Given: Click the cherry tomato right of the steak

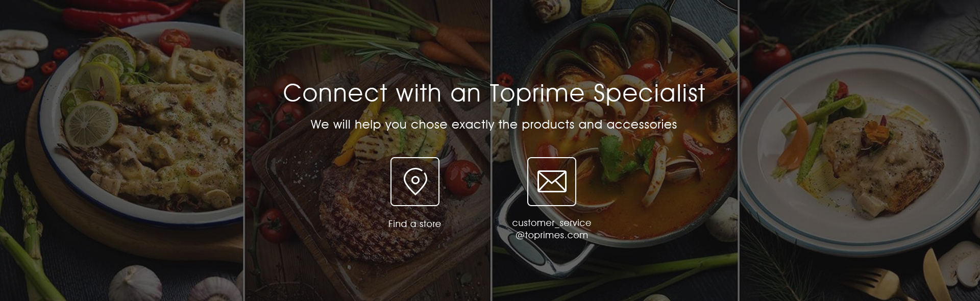Looking at the screenshot, I should [x=462, y=178].
